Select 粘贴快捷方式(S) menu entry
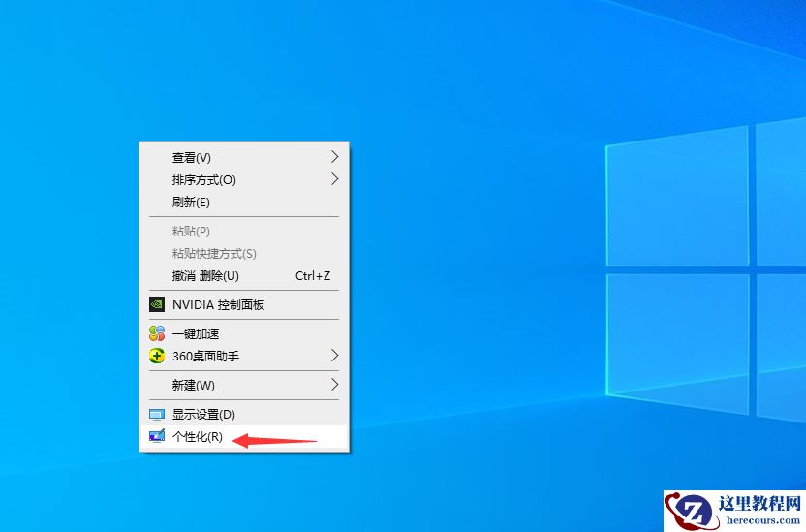806x532 pixels. [244, 253]
